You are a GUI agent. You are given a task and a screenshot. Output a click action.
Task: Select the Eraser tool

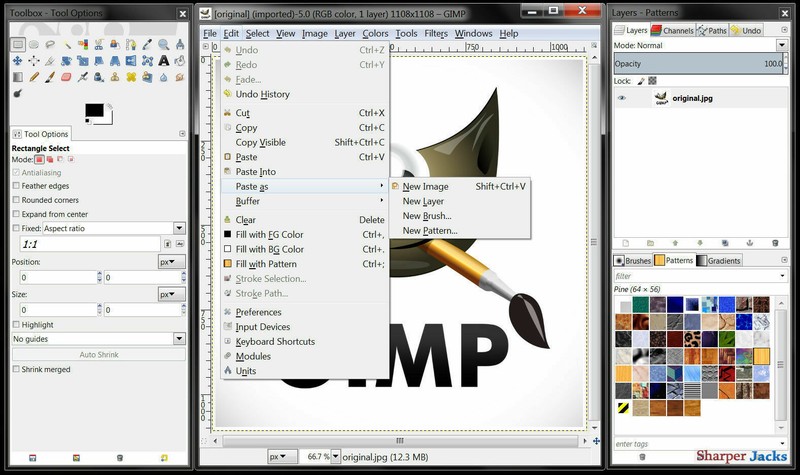click(66, 77)
